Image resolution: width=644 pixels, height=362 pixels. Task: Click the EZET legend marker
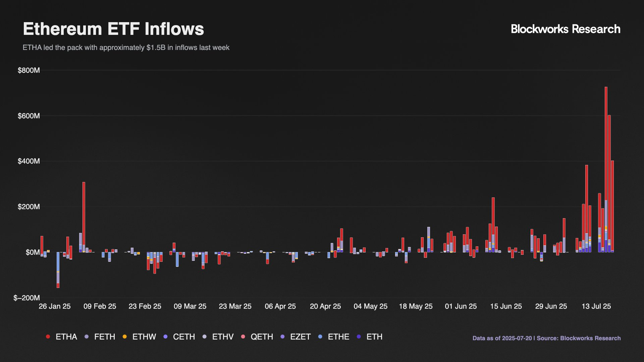click(282, 337)
